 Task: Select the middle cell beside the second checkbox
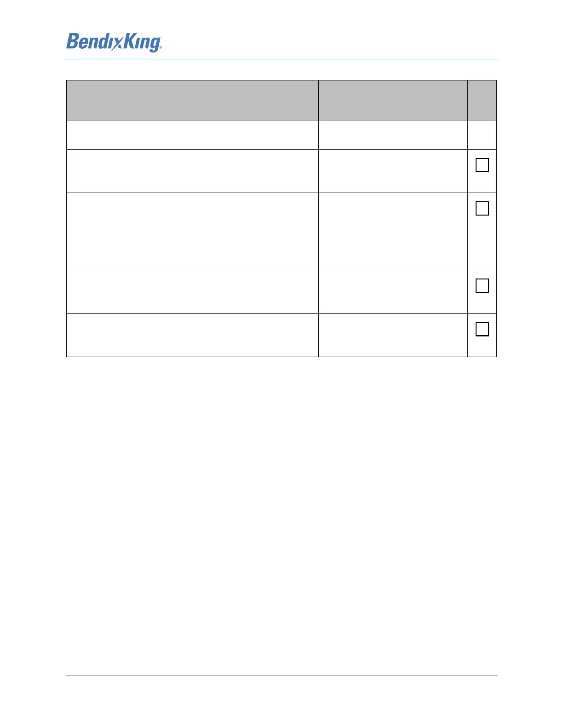393,231
